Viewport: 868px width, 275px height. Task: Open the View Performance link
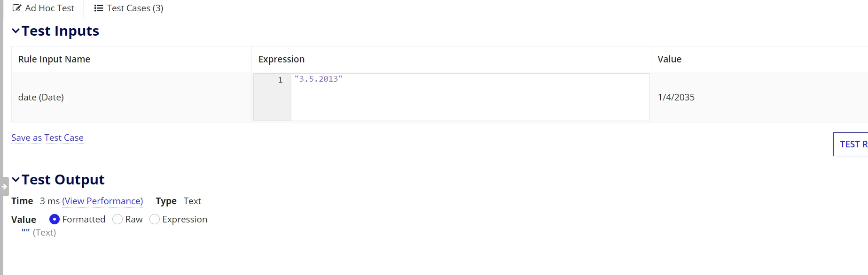tap(102, 201)
